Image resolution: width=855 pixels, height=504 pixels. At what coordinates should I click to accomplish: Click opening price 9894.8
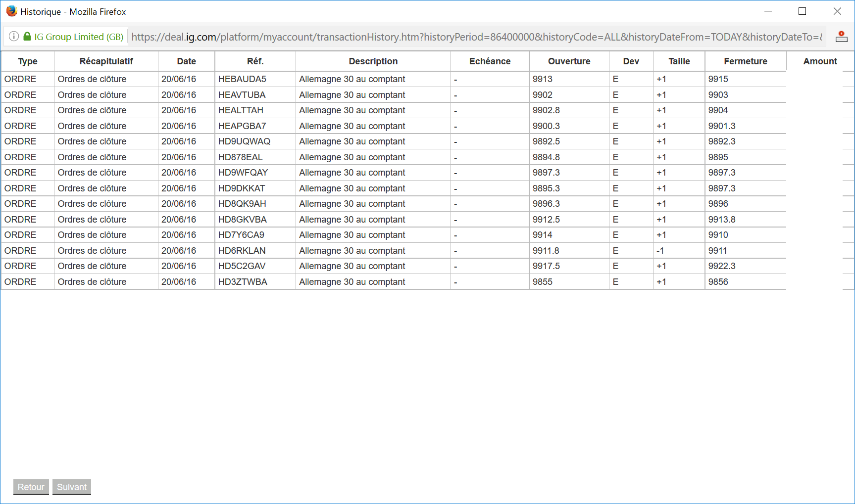click(547, 157)
